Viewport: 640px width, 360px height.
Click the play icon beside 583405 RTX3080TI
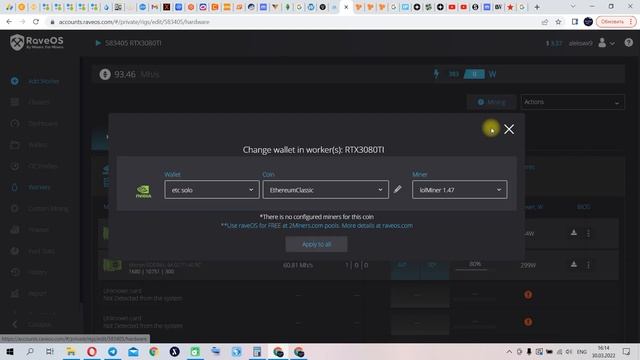coord(98,43)
